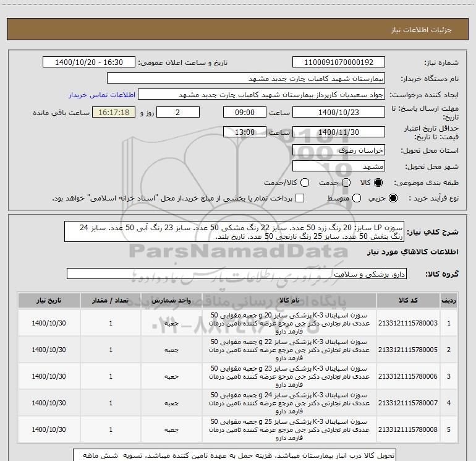The width and height of the screenshot is (476, 461).
Task: Click the delivery province field خراسان رضوی
Action: (339, 150)
